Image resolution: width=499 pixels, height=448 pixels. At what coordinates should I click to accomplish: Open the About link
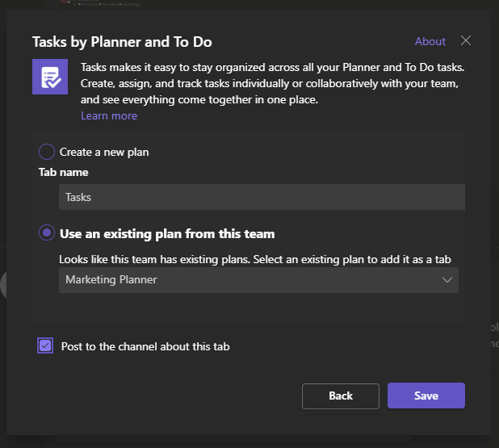tap(430, 41)
